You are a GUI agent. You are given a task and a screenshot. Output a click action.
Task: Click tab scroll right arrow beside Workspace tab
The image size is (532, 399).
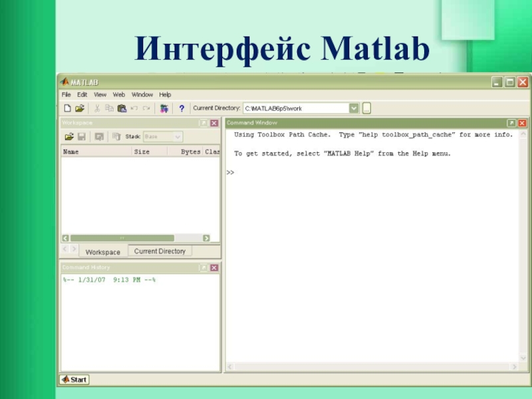(x=74, y=249)
